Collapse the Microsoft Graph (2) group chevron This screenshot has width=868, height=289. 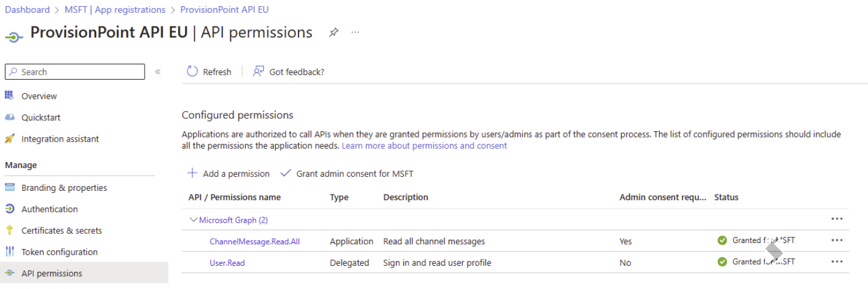[193, 220]
